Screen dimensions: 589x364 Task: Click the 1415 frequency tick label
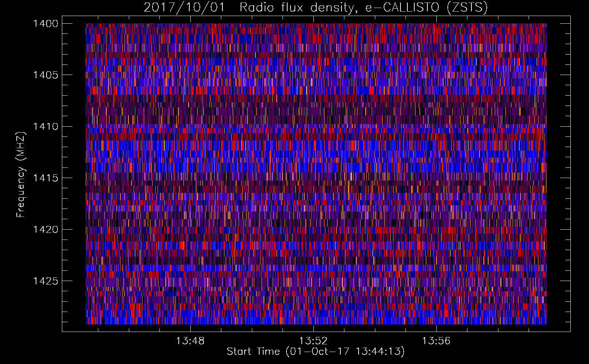[46, 178]
